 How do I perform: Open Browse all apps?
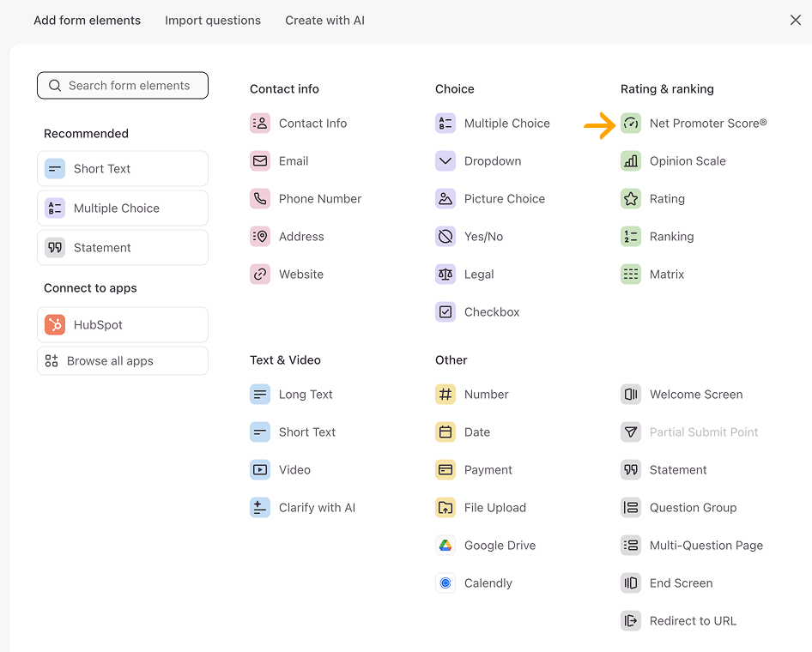tap(123, 360)
